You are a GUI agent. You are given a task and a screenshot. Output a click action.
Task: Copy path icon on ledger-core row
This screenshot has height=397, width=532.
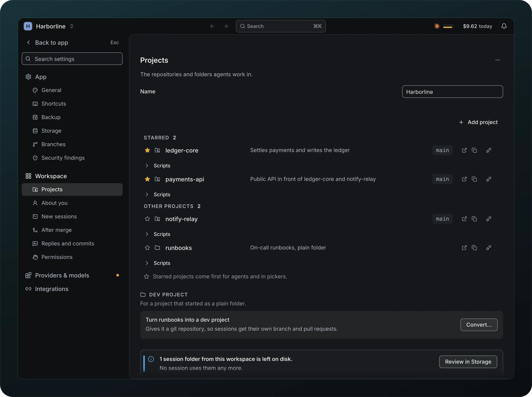pos(474,150)
